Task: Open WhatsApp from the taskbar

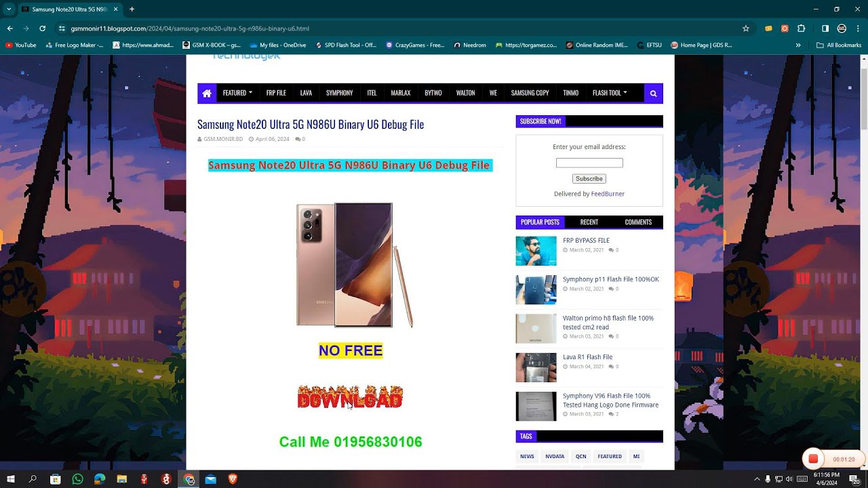Action: [78, 479]
